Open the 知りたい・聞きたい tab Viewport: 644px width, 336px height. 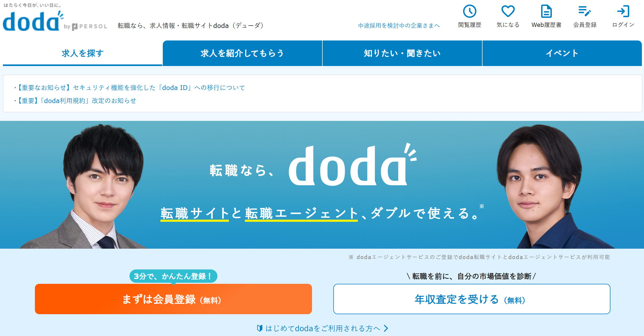pyautogui.click(x=402, y=53)
